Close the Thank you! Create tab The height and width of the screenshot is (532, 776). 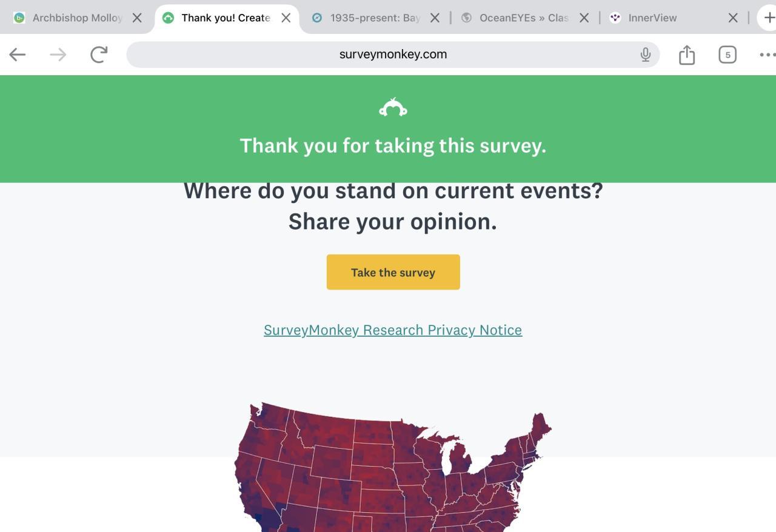click(286, 18)
